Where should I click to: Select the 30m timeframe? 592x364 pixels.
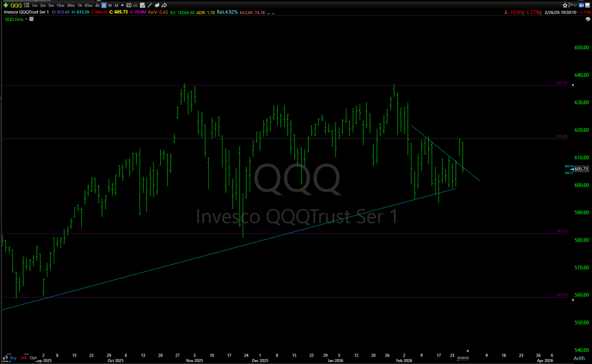[x=71, y=5]
